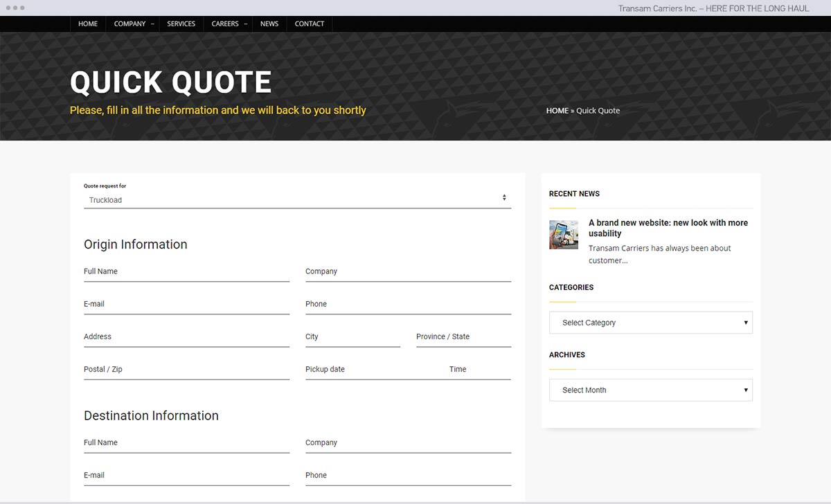Click the news article thumbnail image
831x504 pixels.
pos(564,235)
